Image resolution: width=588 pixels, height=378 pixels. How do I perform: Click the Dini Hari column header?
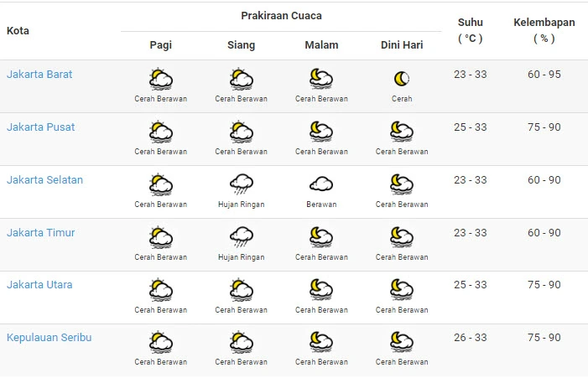click(402, 45)
